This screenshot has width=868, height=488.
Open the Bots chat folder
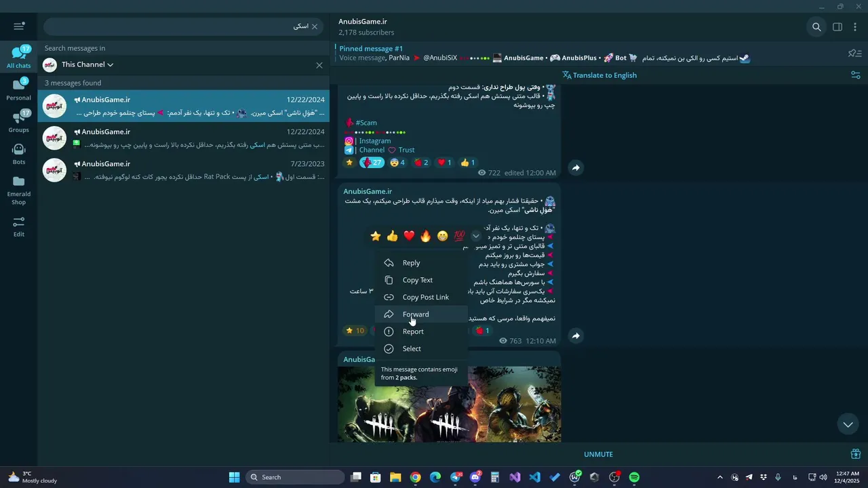tap(18, 154)
